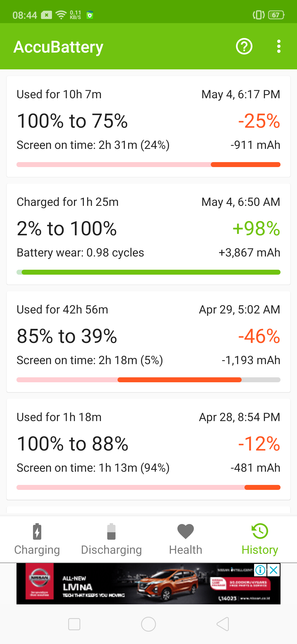Switch to the Charging tab label
The width and height of the screenshot is (297, 644).
click(x=37, y=550)
